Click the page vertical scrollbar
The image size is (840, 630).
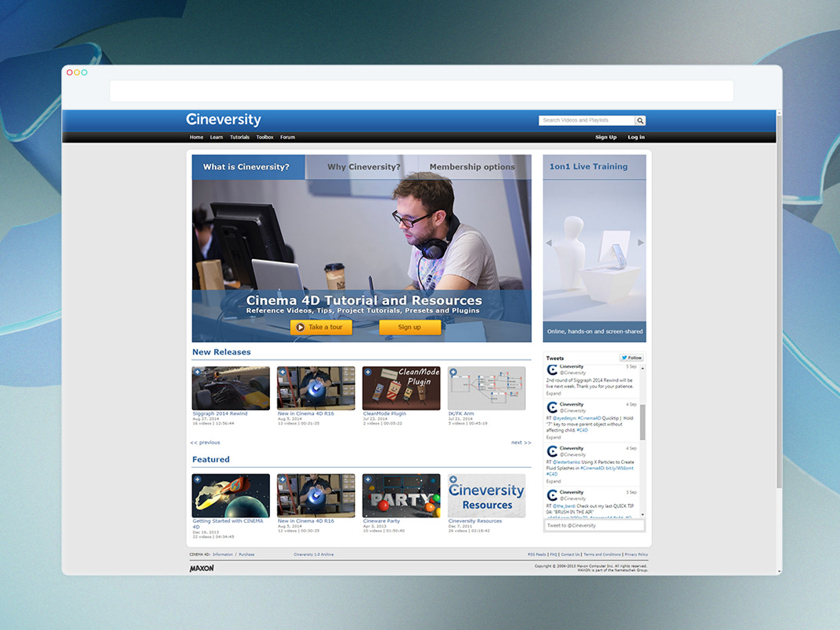[x=779, y=302]
